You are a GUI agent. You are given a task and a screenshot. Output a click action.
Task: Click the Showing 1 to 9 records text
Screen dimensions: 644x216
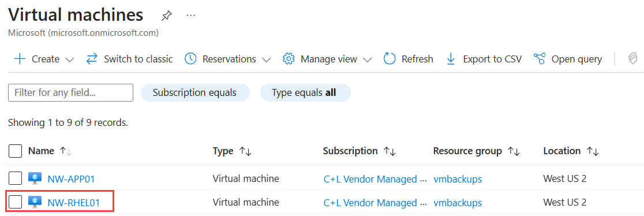point(68,122)
